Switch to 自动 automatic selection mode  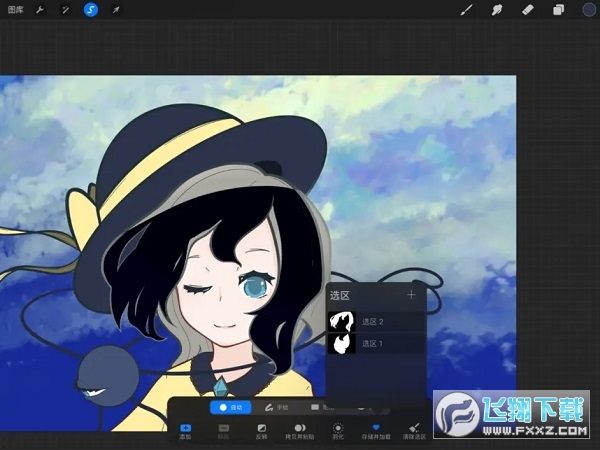click(231, 408)
